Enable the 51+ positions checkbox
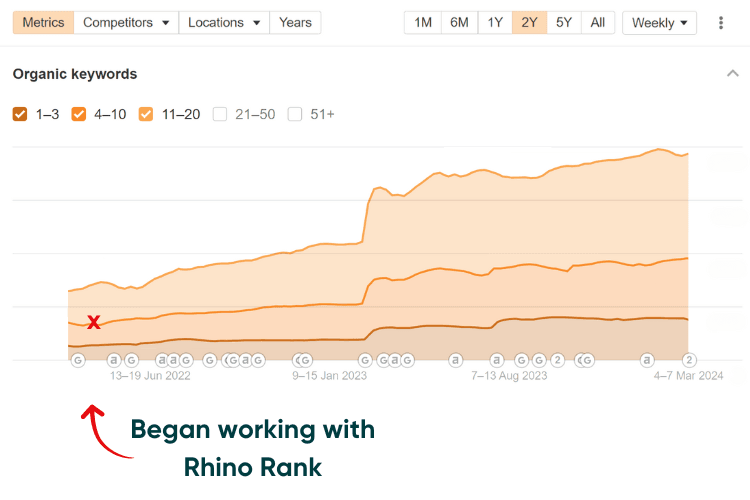Image resolution: width=750 pixels, height=500 pixels. [295, 114]
